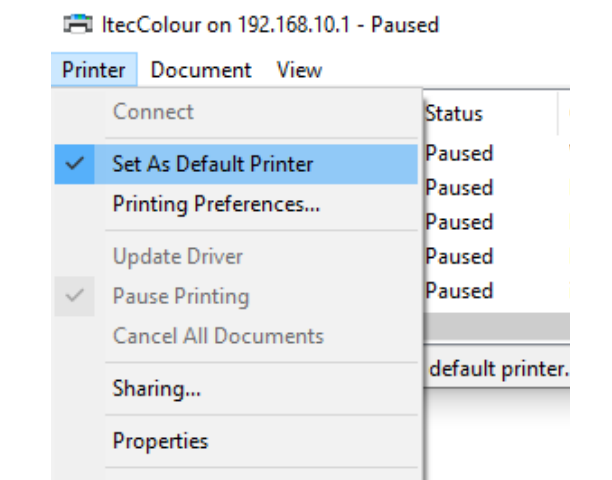The width and height of the screenshot is (612, 480).
Task: Open the Printer menu
Action: (x=93, y=70)
